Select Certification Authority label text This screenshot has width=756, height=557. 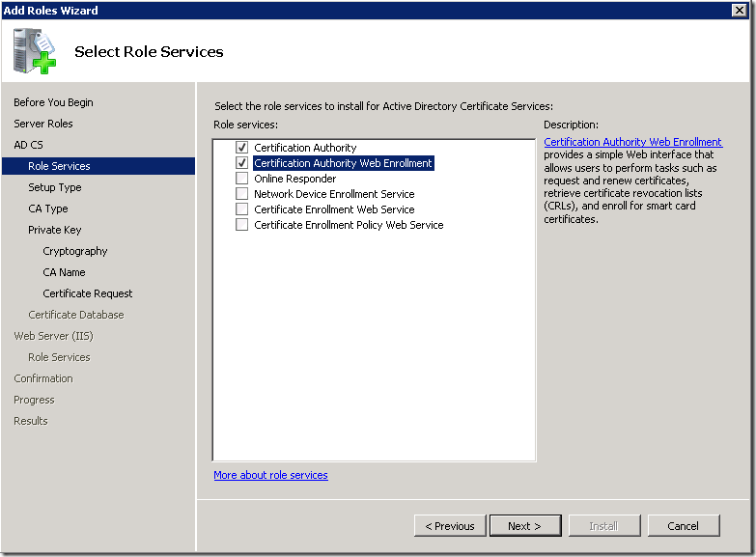tap(305, 148)
